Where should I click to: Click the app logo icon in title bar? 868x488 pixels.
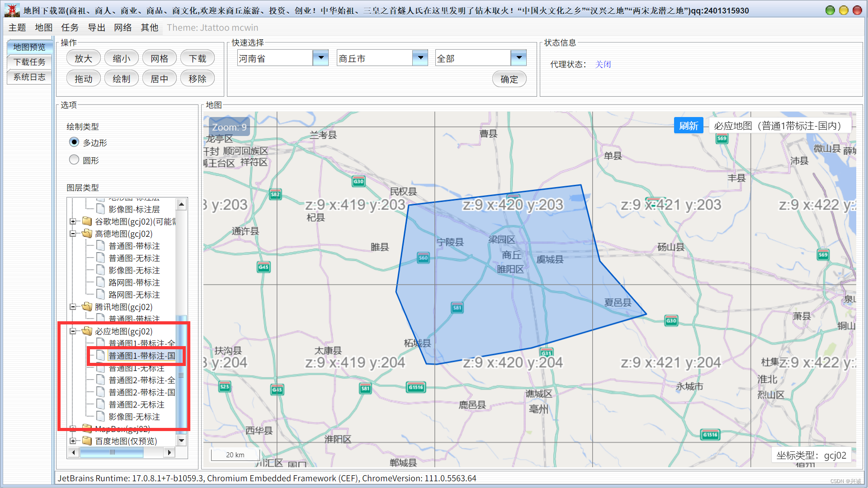click(12, 10)
